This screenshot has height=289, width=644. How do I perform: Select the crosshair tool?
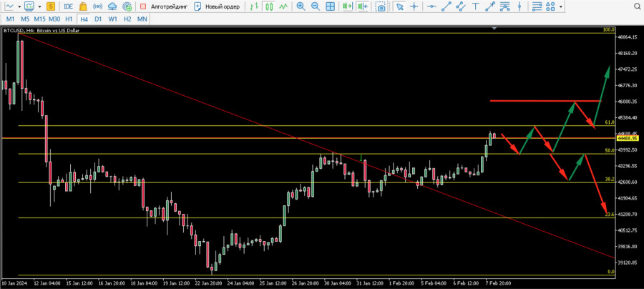click(414, 6)
